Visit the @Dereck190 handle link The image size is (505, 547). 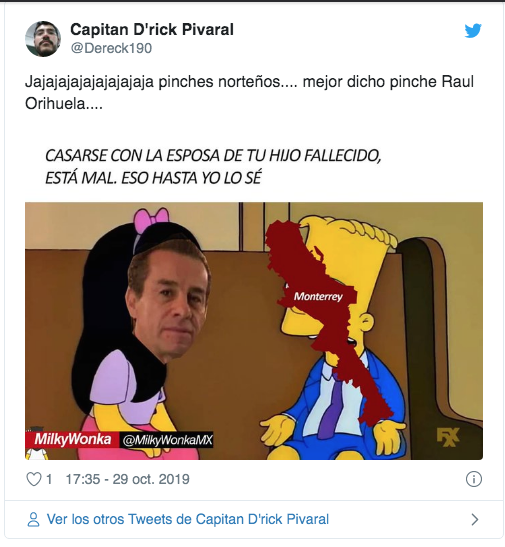click(111, 48)
